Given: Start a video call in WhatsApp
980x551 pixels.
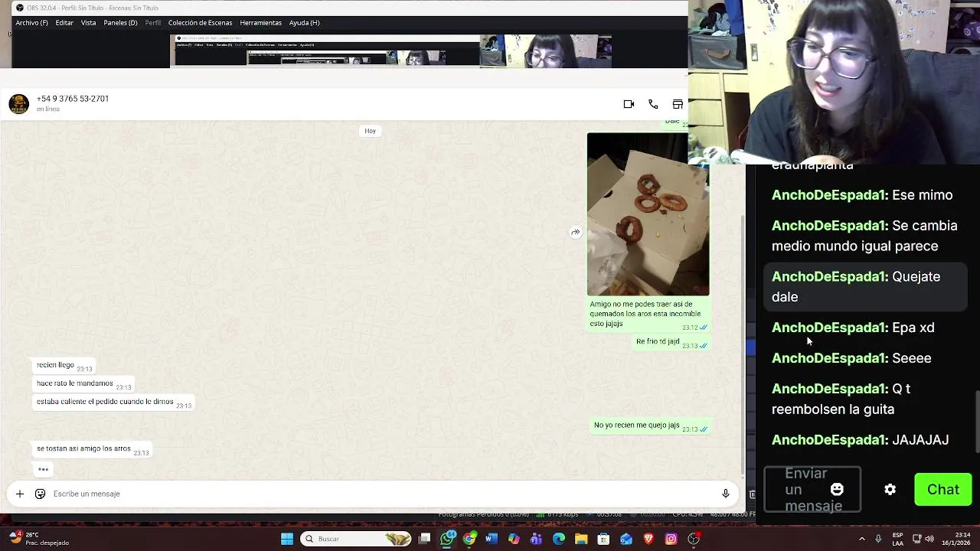Looking at the screenshot, I should point(629,104).
